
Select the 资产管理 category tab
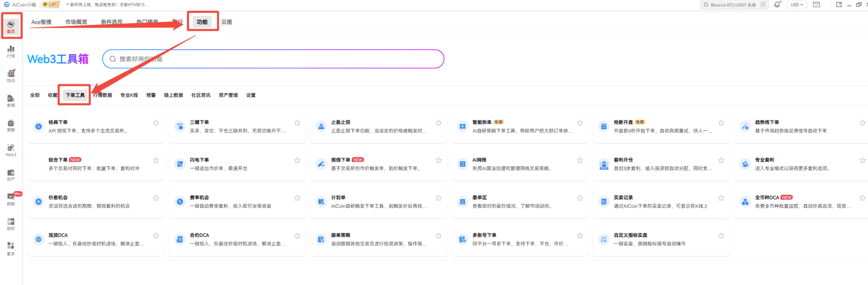[x=228, y=95]
